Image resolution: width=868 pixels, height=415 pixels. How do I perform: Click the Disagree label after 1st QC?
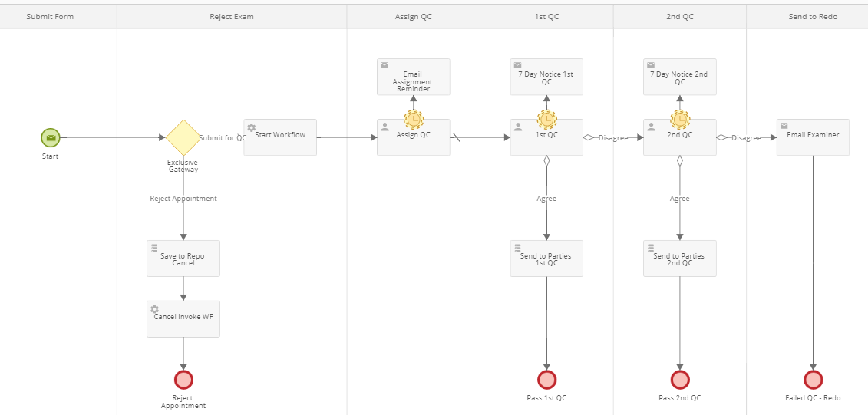612,138
